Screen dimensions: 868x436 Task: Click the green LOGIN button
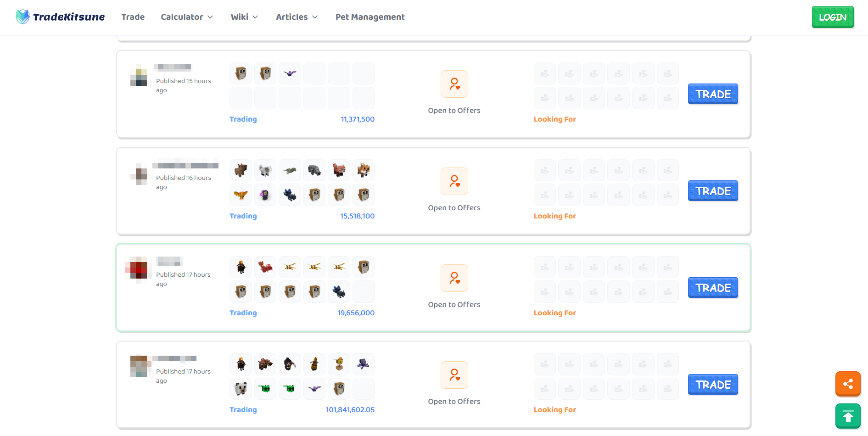(833, 17)
